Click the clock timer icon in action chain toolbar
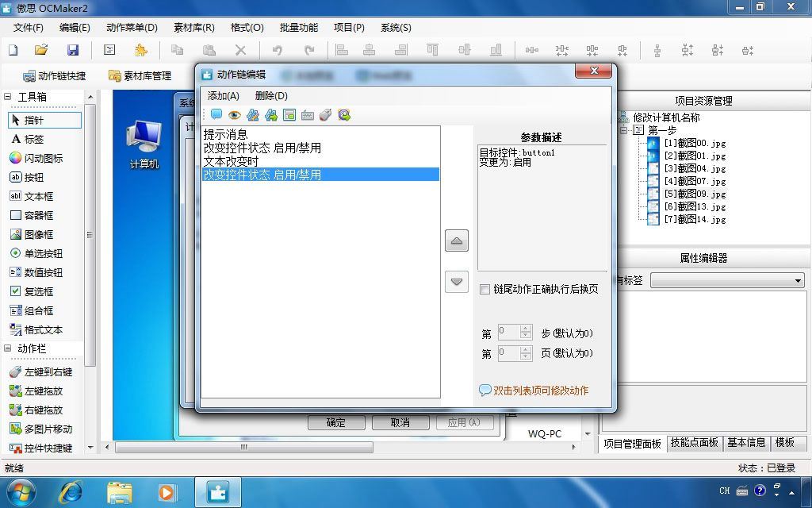Screen dimensions: 812x508 tap(344, 114)
